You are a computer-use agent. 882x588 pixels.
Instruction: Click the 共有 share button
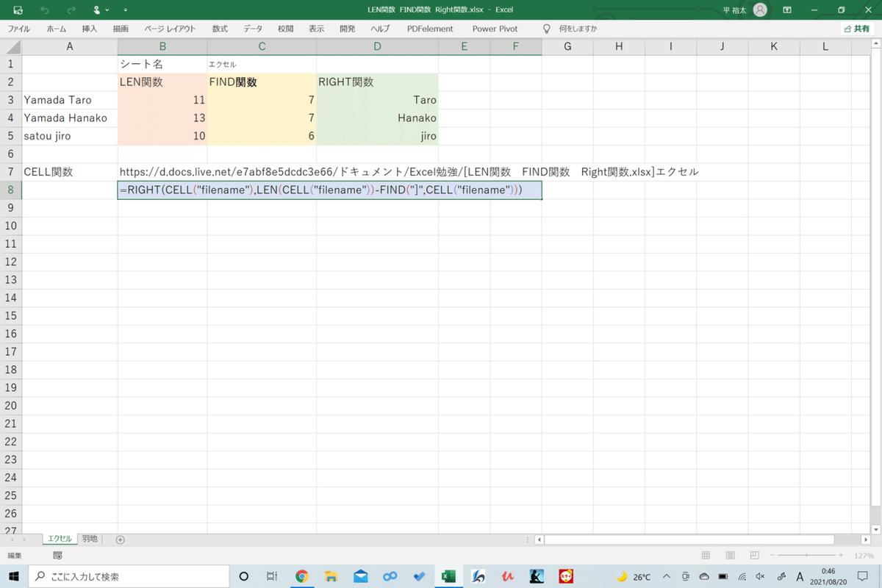click(856, 29)
